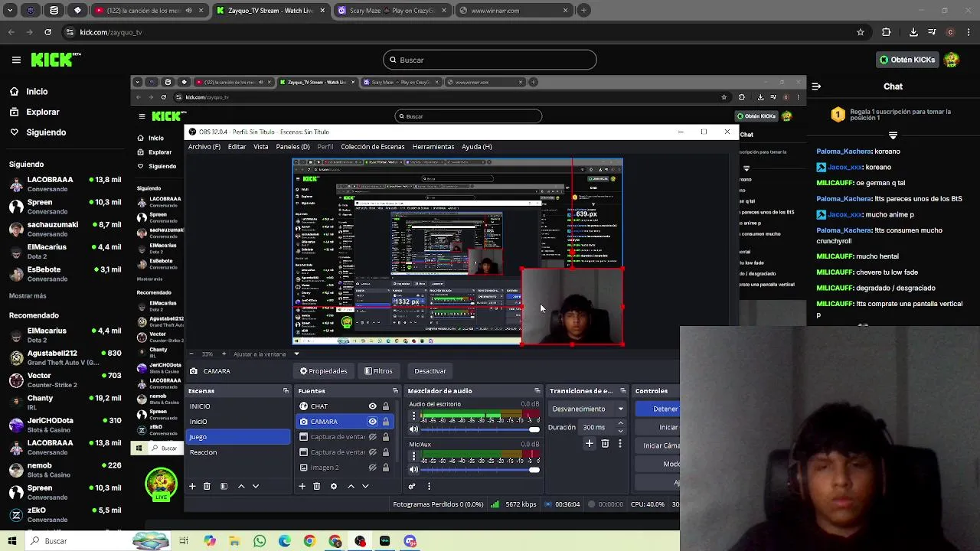The width and height of the screenshot is (980, 551).
Task: Show the hidden Imagen 2 source
Action: pyautogui.click(x=373, y=468)
